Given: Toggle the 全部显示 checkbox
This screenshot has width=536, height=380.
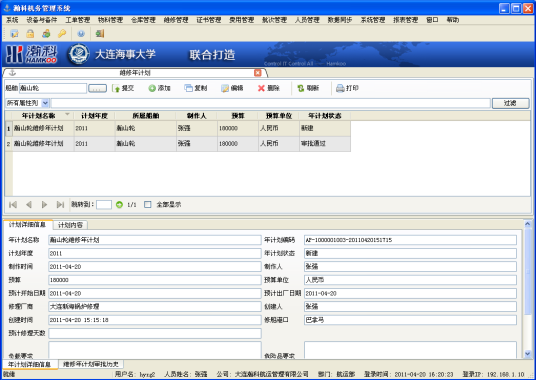Looking at the screenshot, I should (148, 205).
